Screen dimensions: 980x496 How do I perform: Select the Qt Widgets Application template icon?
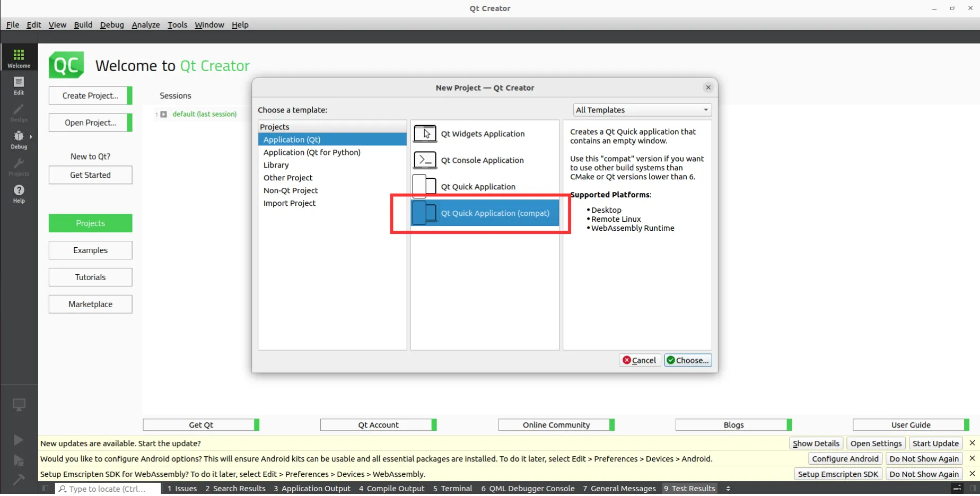coord(425,134)
